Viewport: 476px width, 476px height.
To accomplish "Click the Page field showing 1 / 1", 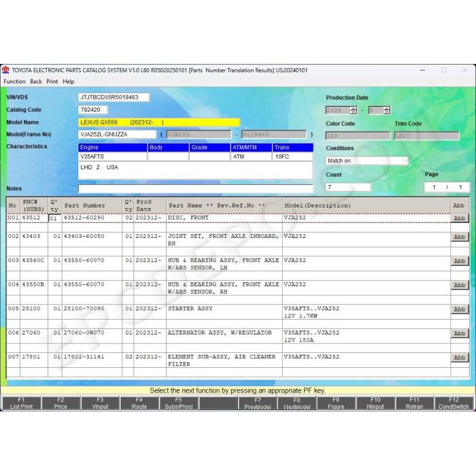I will [447, 187].
